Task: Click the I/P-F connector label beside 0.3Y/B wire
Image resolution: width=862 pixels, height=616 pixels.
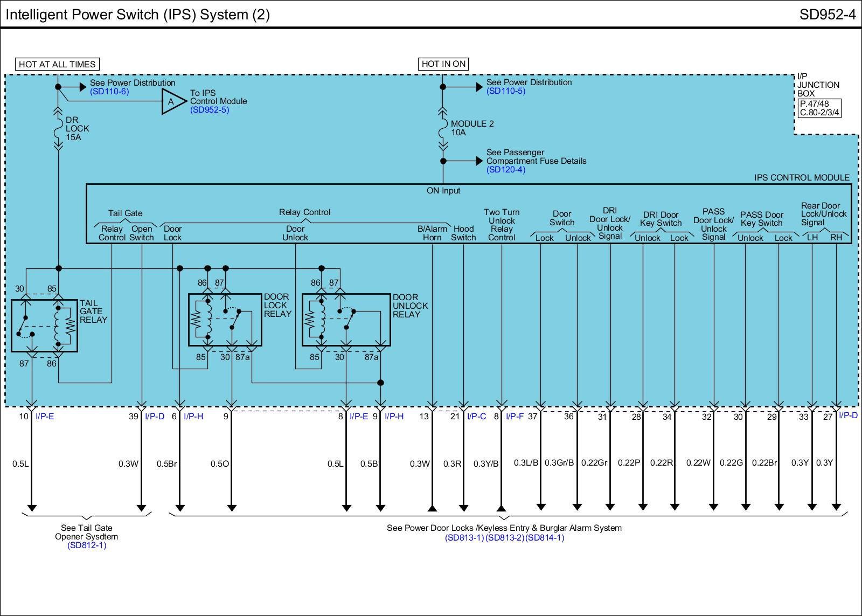Action: point(515,417)
